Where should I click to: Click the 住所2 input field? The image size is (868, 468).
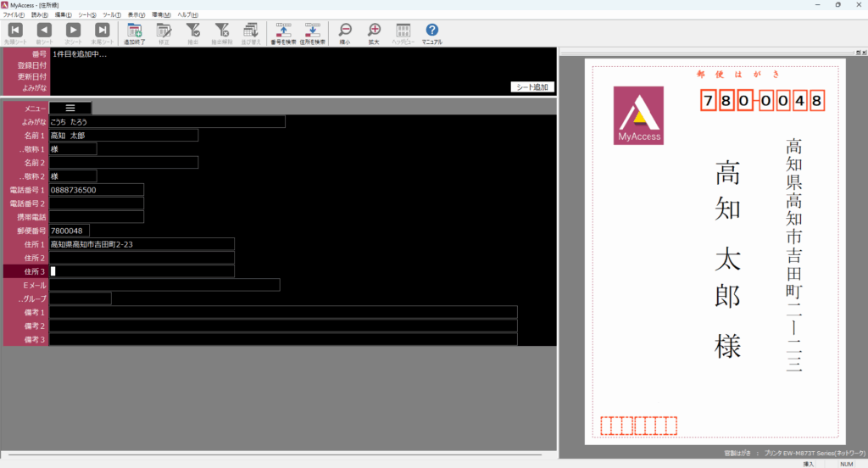142,258
